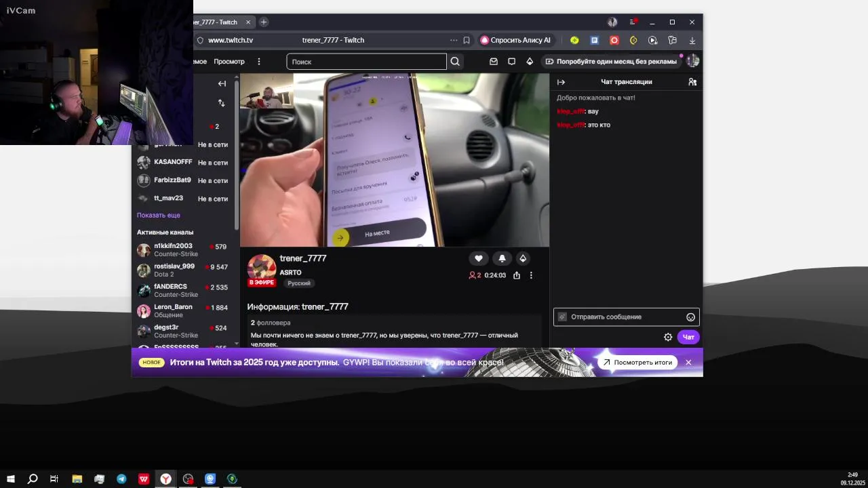This screenshot has height=488, width=868.
Task: Open WPS Office from the taskbar
Action: point(144,479)
